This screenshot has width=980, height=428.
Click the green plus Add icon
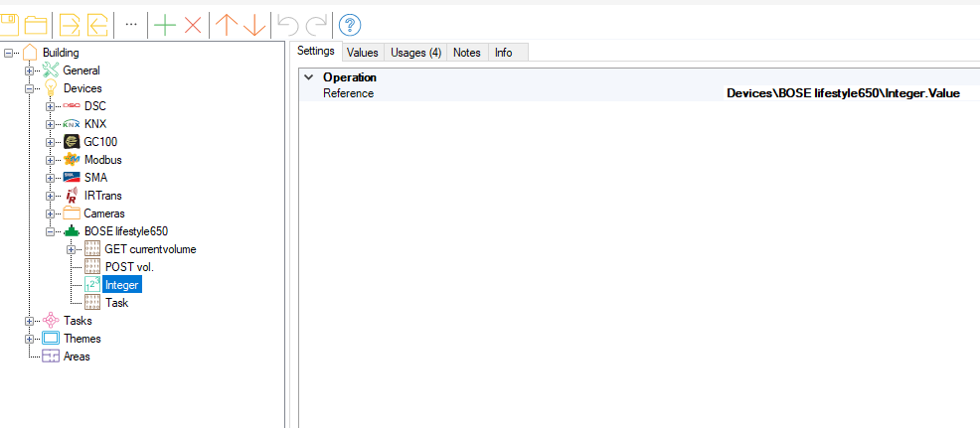[x=165, y=25]
